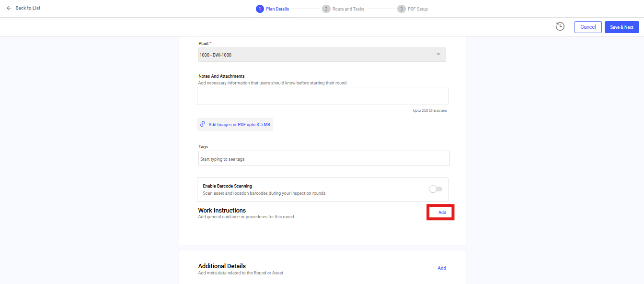Viewport: 644px width, 284px height.
Task: Enable the Barcode Scanning toggle
Action: [436, 189]
